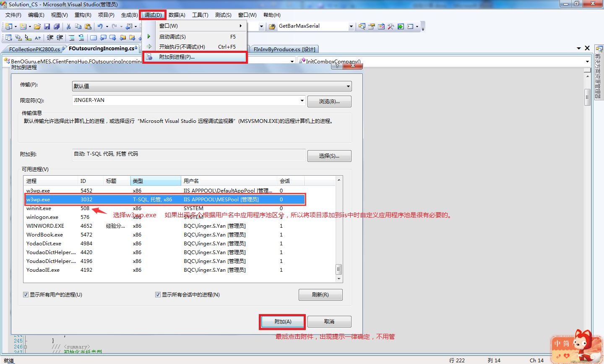Click the Add New Item toolbar icon
The height and width of the screenshot is (364, 604).
(23, 26)
